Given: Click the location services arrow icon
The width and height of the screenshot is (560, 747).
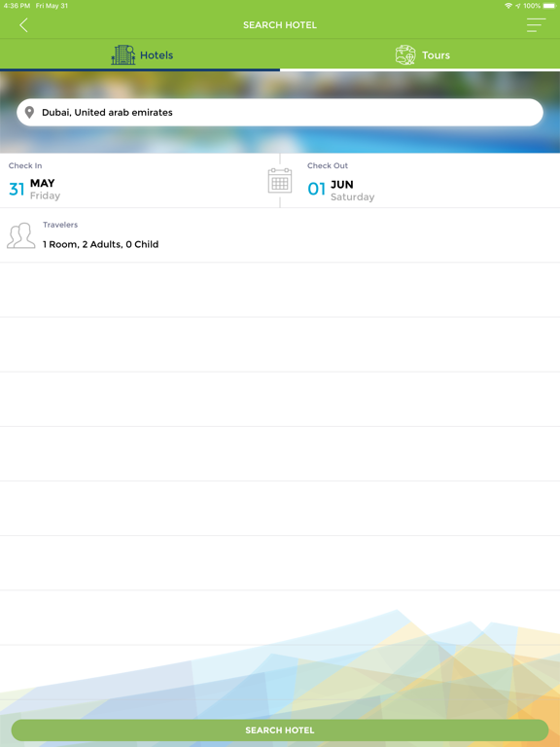Looking at the screenshot, I should [517, 6].
